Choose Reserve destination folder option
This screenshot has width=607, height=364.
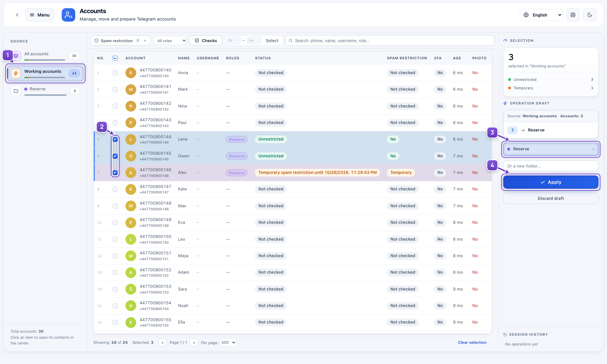(551, 149)
